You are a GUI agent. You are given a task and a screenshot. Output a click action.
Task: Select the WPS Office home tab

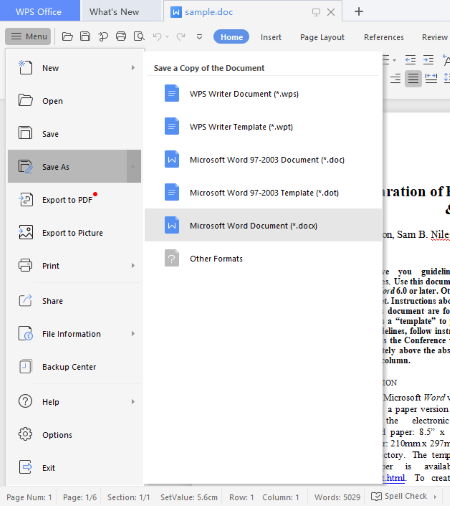39,12
